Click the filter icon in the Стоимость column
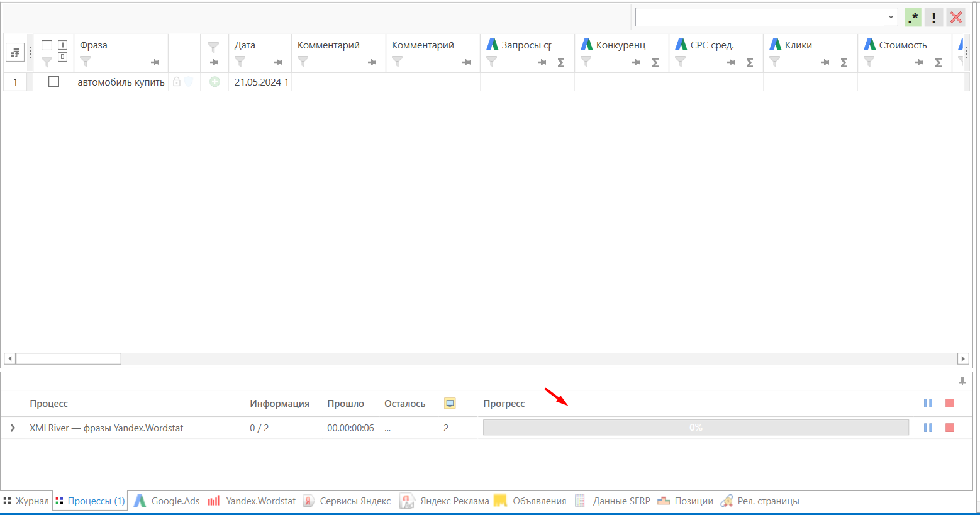The height and width of the screenshot is (515, 980). click(869, 62)
